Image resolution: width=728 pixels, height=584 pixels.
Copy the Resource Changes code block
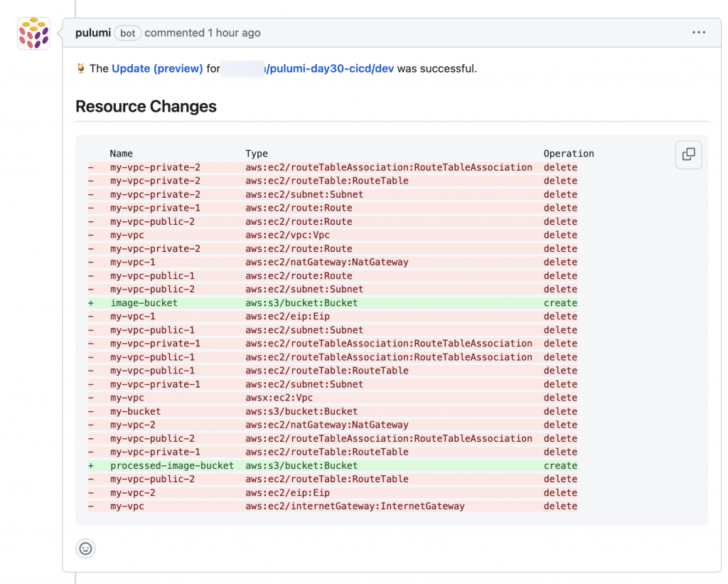688,154
